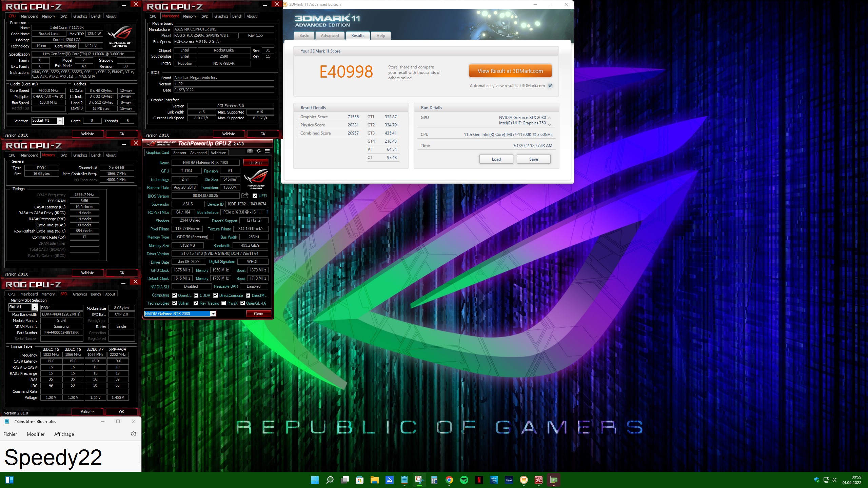
Task: Open Task View from taskbar
Action: [x=345, y=480]
